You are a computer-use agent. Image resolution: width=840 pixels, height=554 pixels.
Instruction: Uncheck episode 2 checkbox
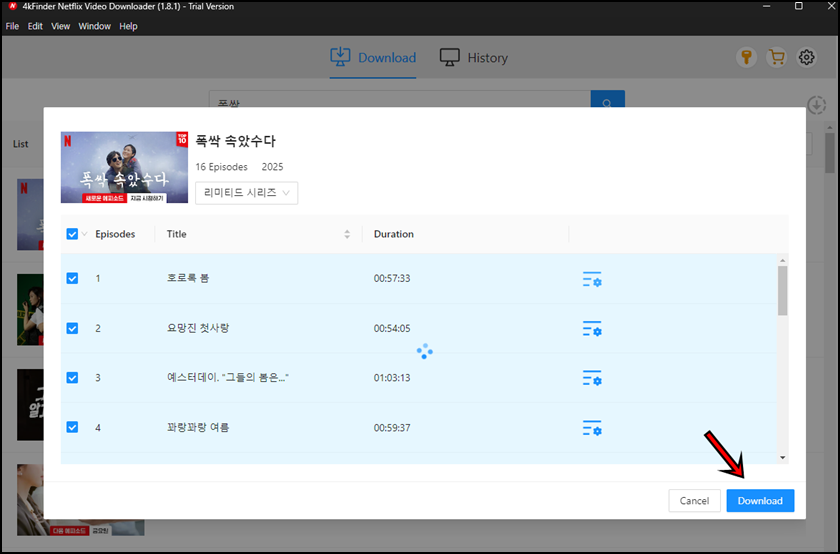[72, 328]
